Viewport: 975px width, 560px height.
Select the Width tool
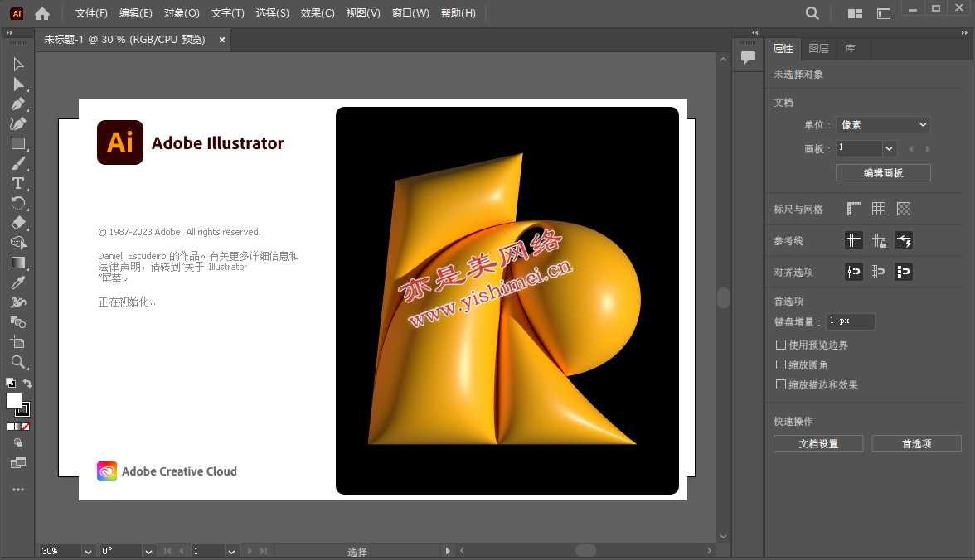(18, 302)
